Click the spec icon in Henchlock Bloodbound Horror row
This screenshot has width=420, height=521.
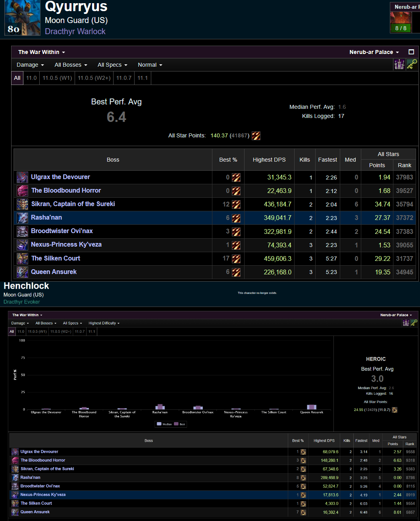coord(303,460)
